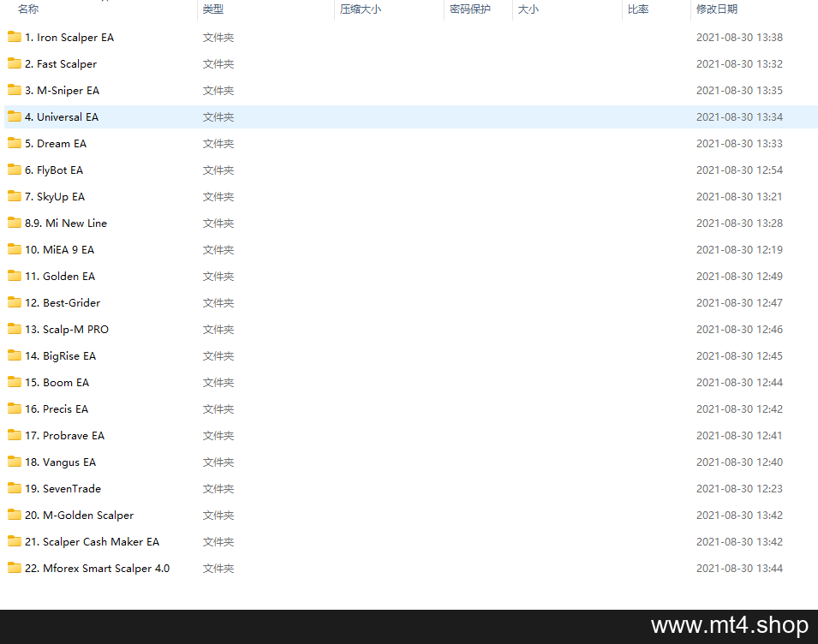The image size is (818, 644).
Task: Click the date 2021-08-30 12:54
Action: 739,170
